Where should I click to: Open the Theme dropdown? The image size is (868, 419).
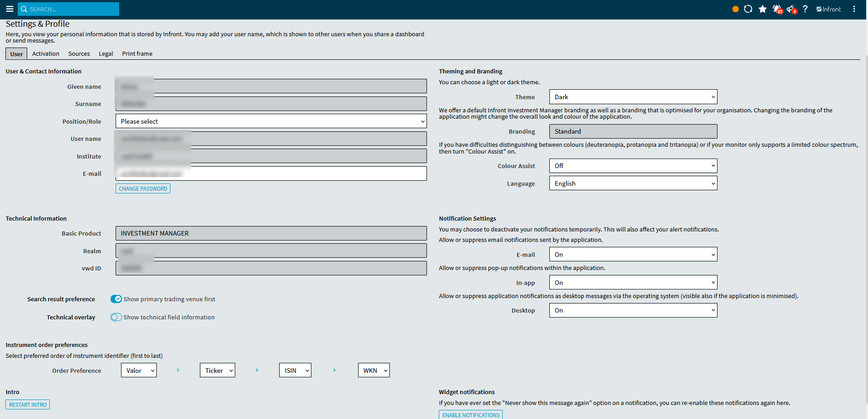633,97
